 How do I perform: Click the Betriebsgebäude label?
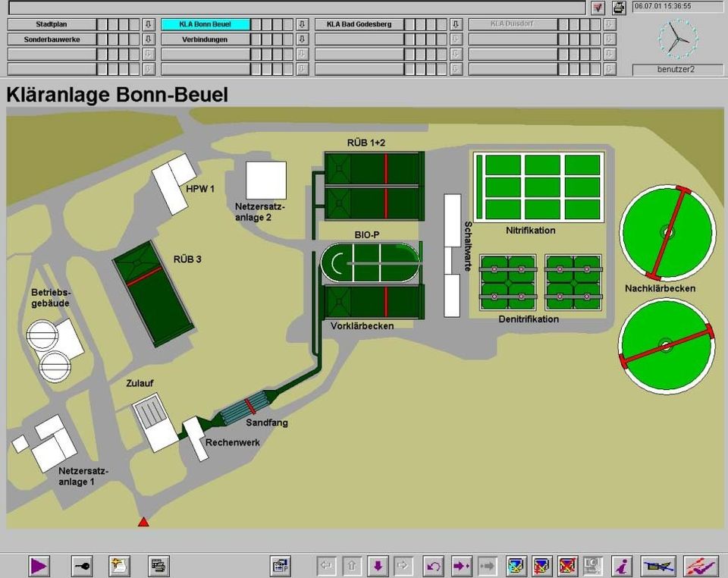coord(51,297)
